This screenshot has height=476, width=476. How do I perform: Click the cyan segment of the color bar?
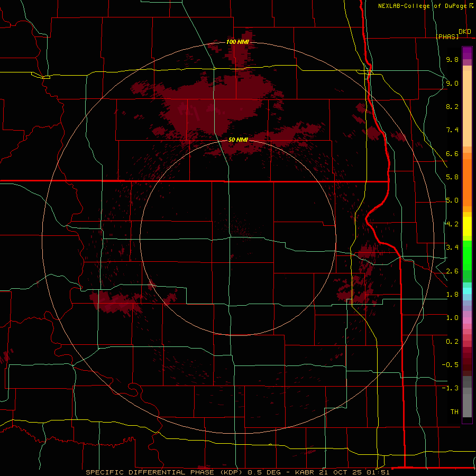467,291
